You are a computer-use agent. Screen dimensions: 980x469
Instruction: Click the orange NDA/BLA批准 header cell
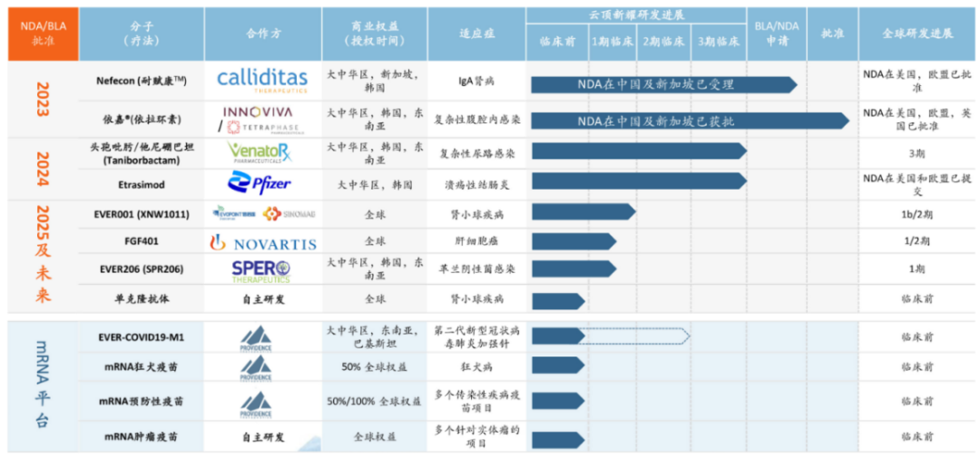coord(43,34)
